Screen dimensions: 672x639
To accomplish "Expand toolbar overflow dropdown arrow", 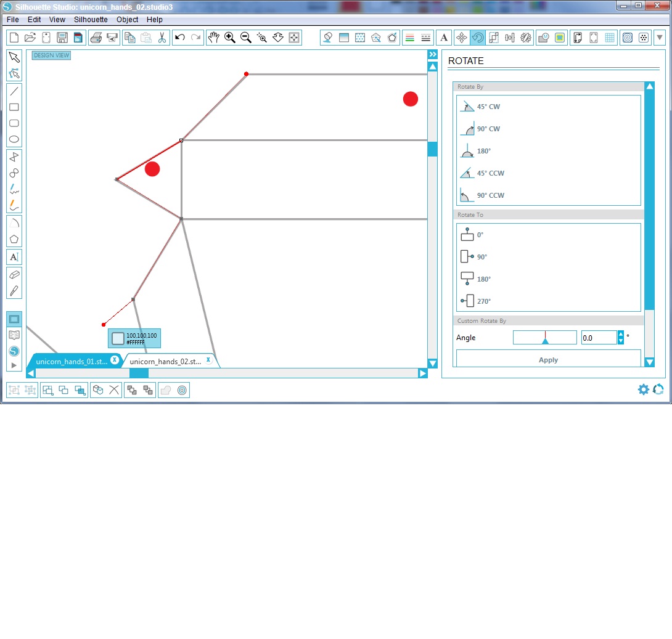I will pos(660,38).
